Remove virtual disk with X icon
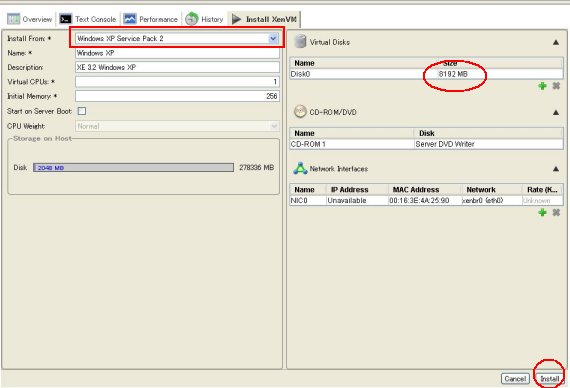570x388 pixels. click(x=556, y=86)
